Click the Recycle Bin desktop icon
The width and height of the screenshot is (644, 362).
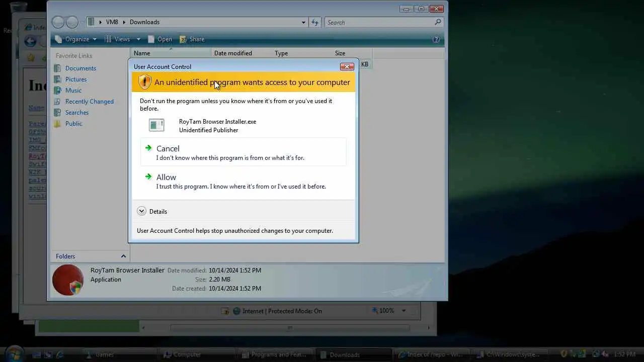click(18, 8)
